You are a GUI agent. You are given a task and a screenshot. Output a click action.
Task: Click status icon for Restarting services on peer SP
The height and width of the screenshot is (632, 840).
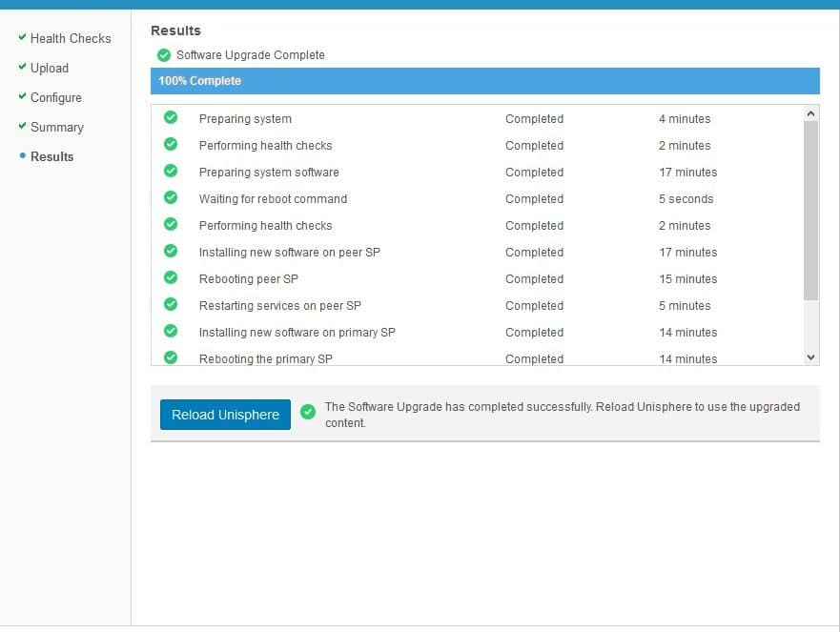[171, 304]
